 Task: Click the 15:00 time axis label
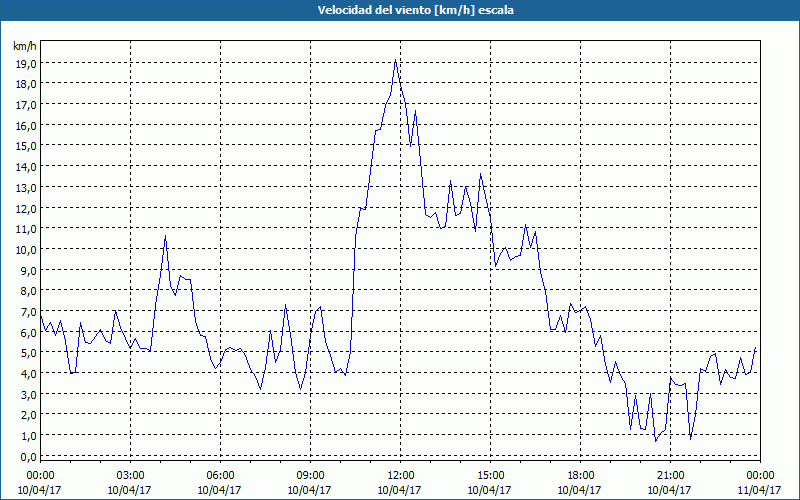490,476
